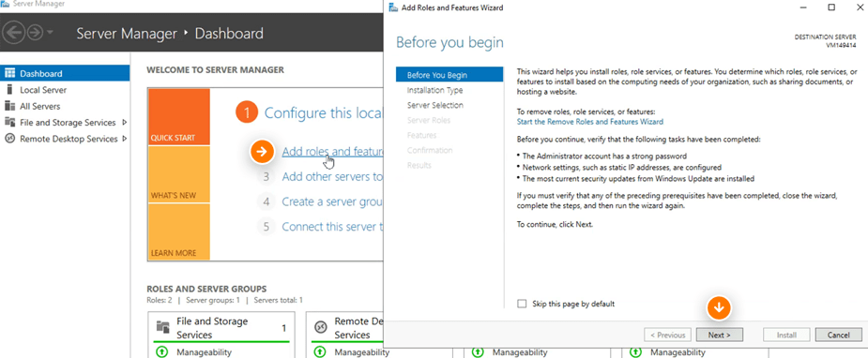Select Dashboard in the navigation pane

tap(65, 73)
